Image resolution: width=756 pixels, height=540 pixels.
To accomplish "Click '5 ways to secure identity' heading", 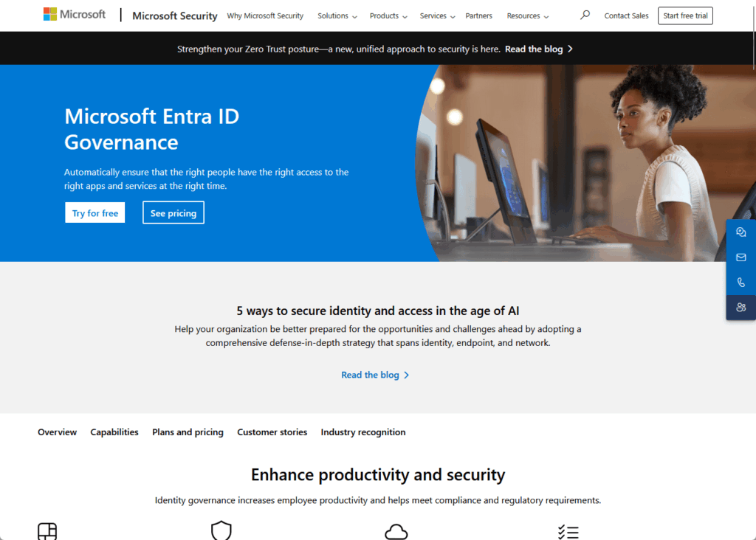I will (377, 311).
